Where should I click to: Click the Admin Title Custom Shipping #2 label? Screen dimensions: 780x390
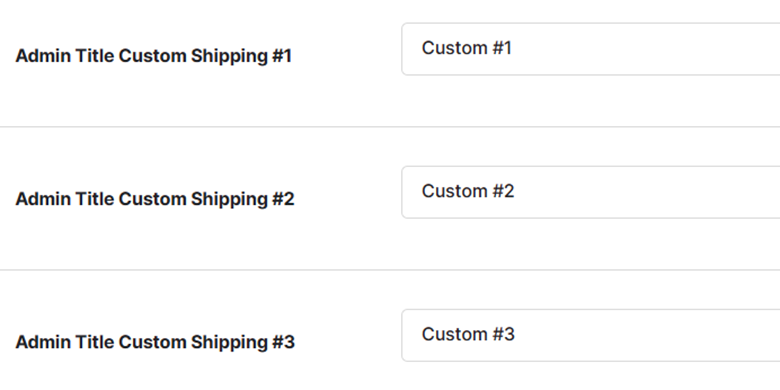pyautogui.click(x=155, y=199)
